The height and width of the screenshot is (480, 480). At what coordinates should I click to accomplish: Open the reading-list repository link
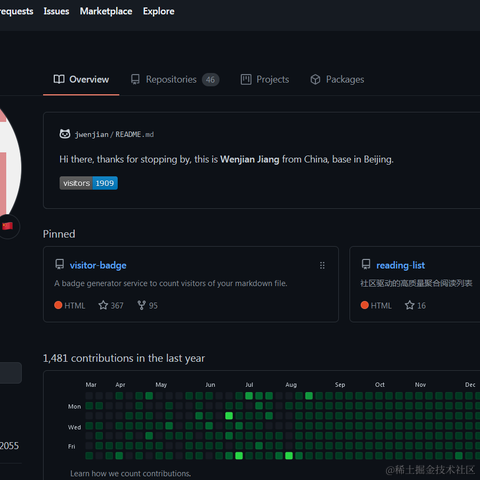tap(401, 265)
